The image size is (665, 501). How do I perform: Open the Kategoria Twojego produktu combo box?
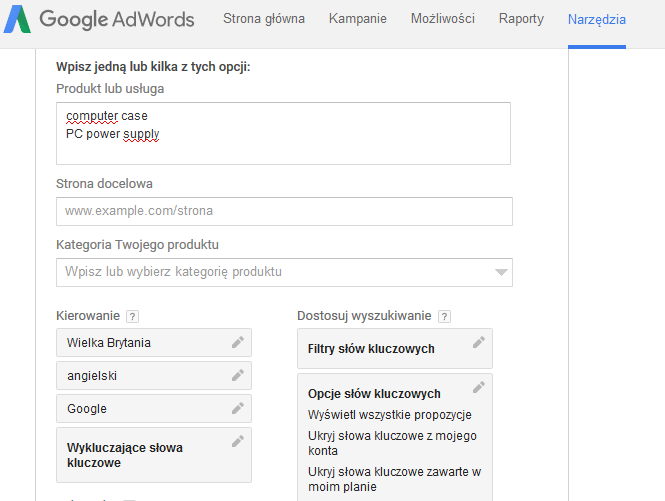tap(284, 272)
